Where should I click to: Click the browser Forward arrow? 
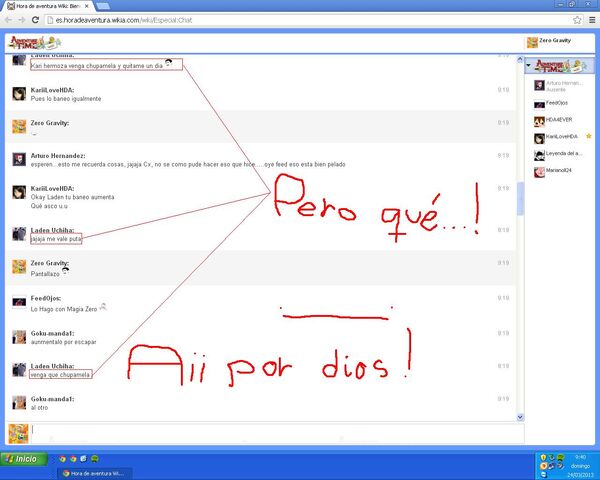22,20
